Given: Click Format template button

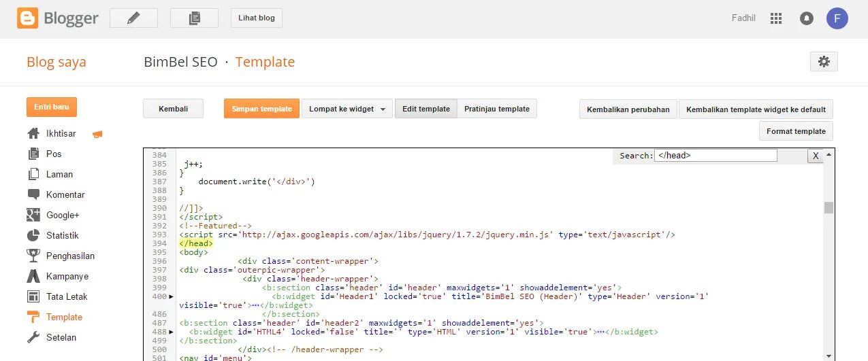Looking at the screenshot, I should point(796,131).
